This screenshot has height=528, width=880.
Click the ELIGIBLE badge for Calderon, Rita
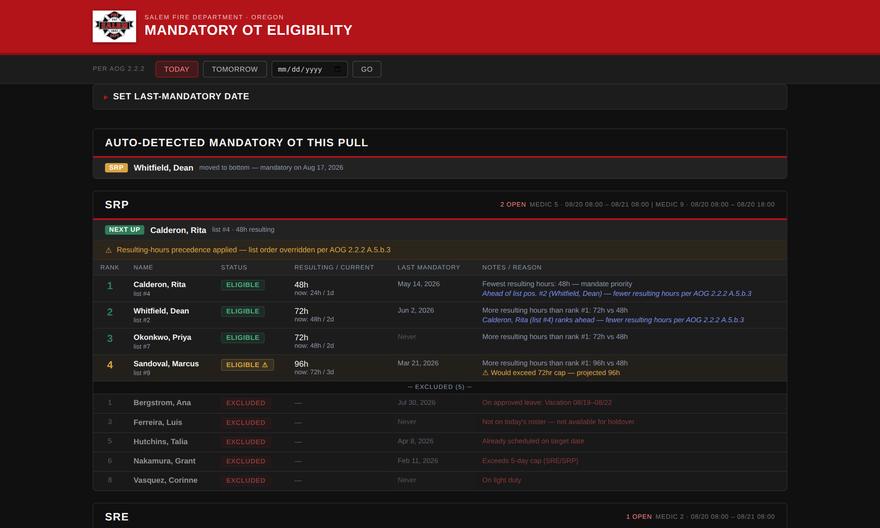[242, 285]
